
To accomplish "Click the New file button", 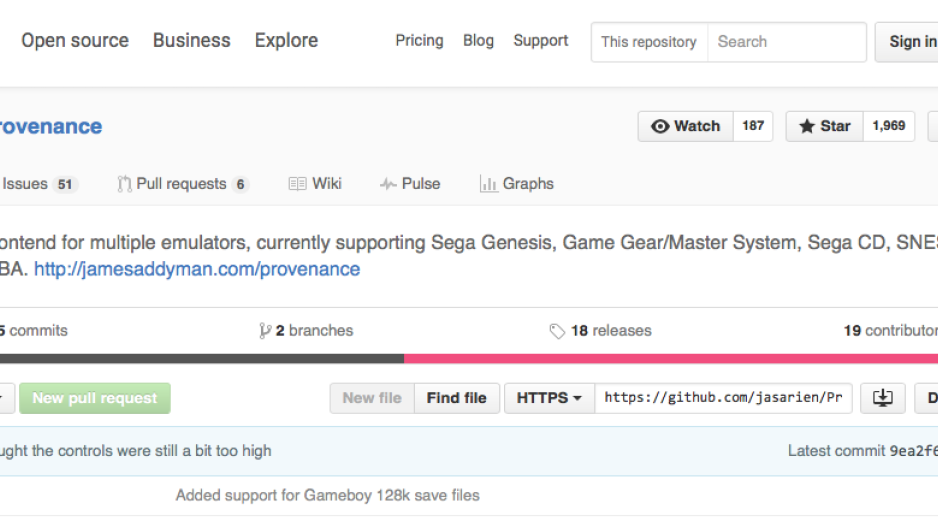I will tap(372, 398).
